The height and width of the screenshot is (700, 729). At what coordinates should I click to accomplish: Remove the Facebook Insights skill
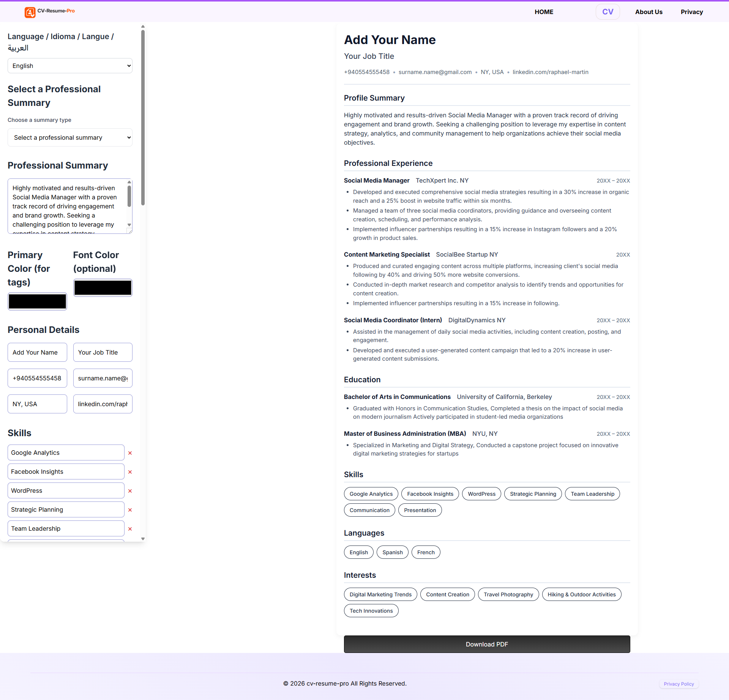click(130, 472)
